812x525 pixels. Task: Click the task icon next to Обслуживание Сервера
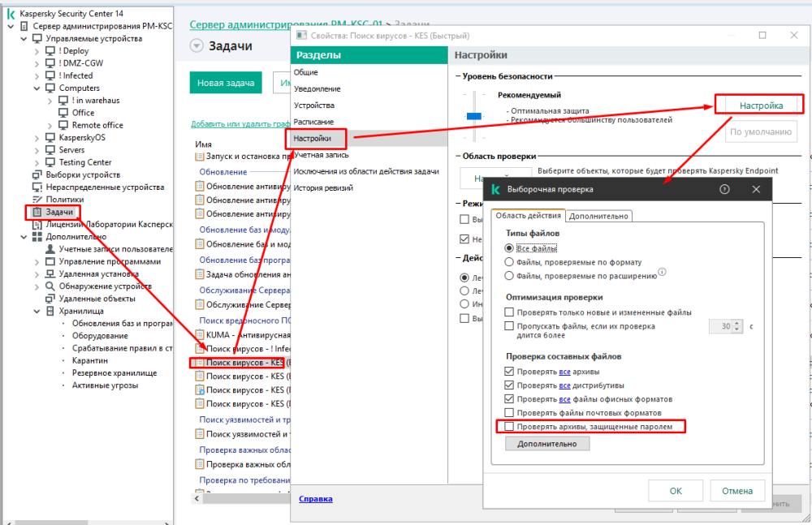(x=200, y=304)
